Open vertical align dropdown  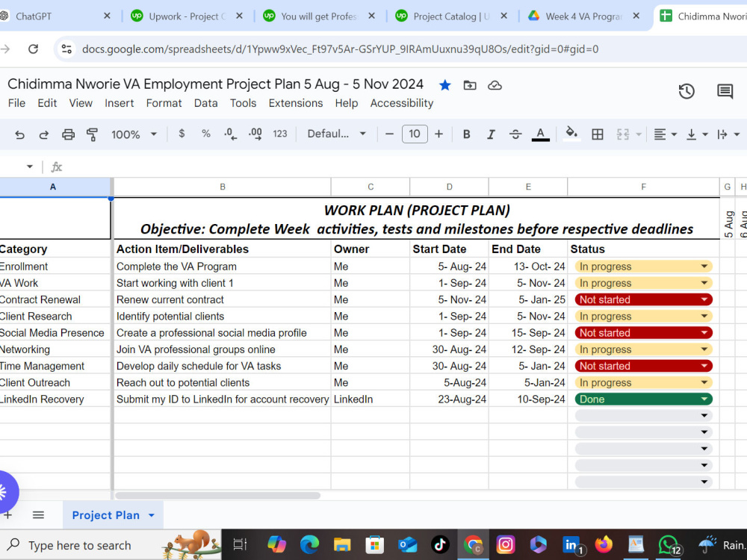[696, 134]
